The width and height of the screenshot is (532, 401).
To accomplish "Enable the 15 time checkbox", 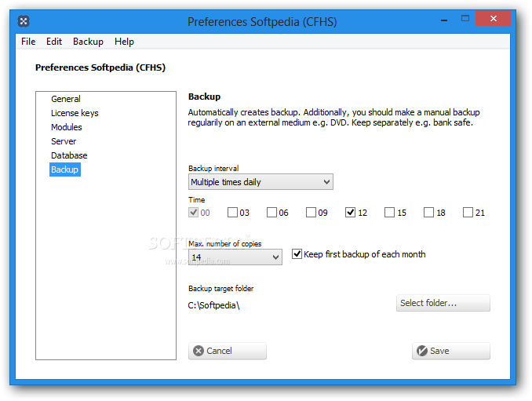I will [389, 213].
